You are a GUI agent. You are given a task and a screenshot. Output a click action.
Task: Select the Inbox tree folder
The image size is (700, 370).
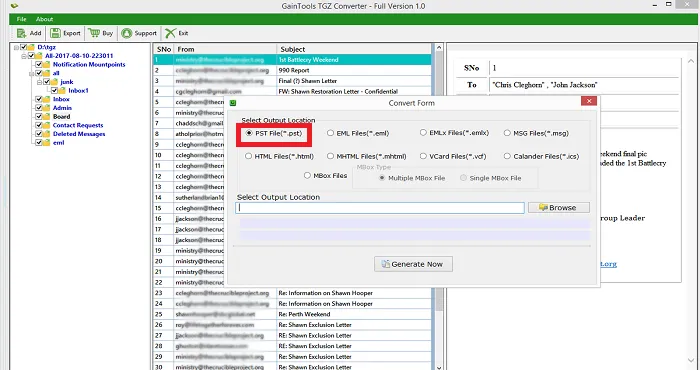pos(61,99)
